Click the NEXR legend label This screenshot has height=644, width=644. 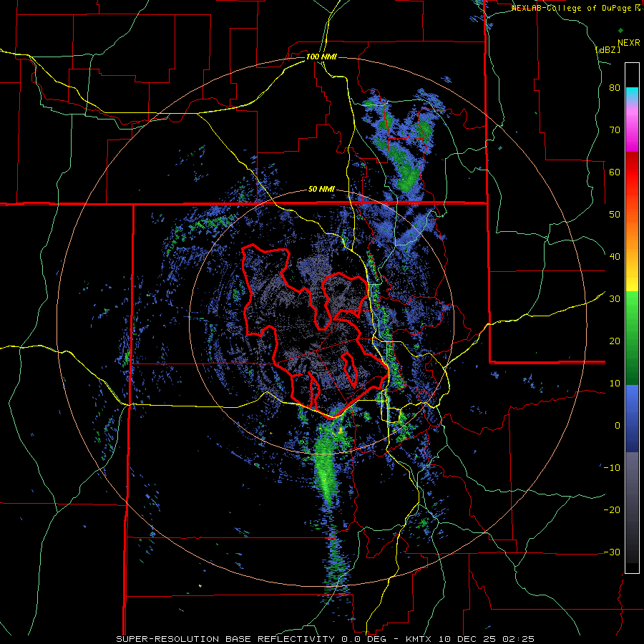[628, 43]
